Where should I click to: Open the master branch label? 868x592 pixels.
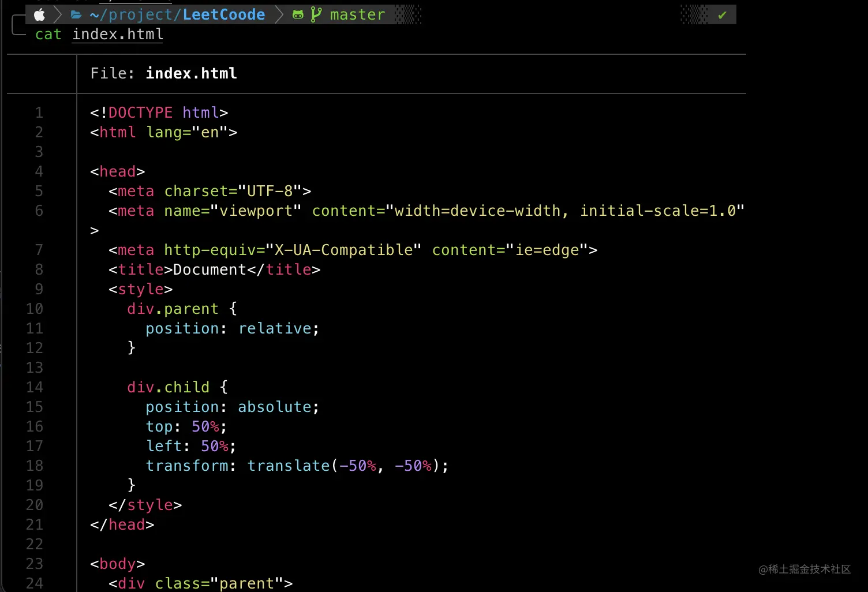click(x=357, y=14)
